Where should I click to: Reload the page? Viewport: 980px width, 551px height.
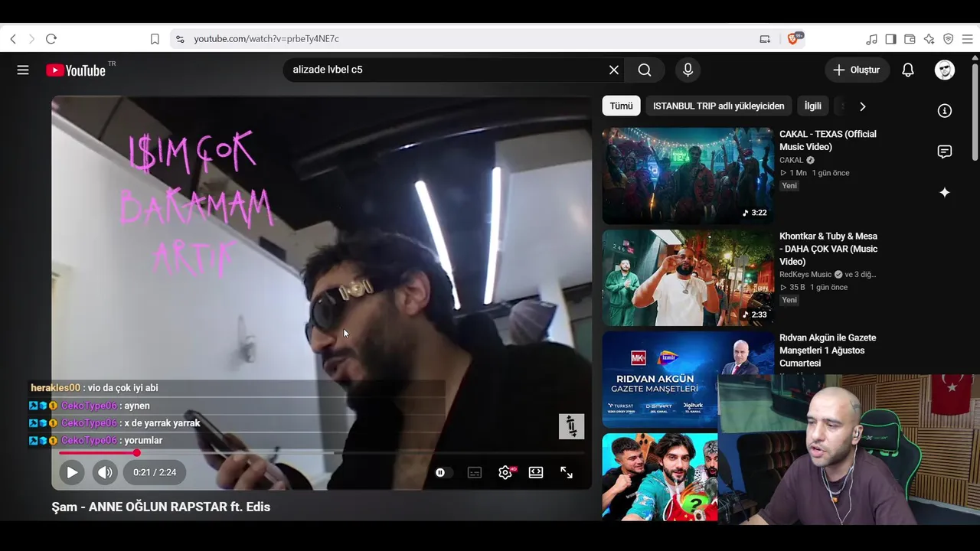click(51, 39)
